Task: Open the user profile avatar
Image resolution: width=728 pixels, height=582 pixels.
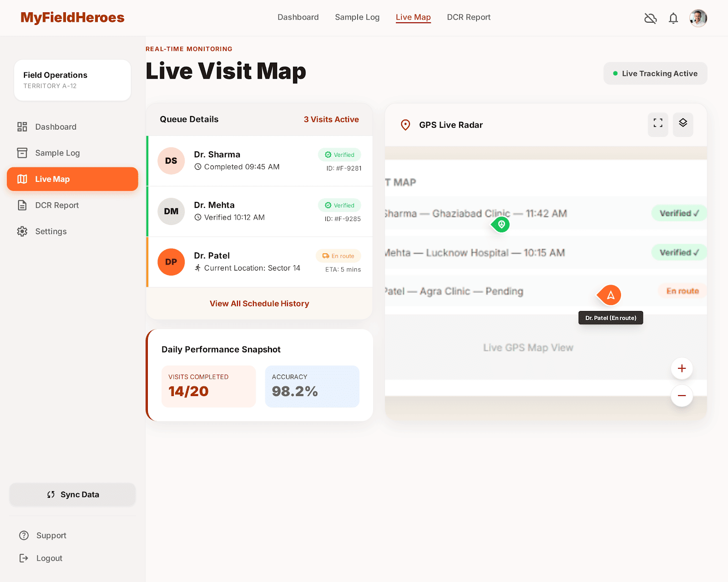Action: [x=698, y=18]
